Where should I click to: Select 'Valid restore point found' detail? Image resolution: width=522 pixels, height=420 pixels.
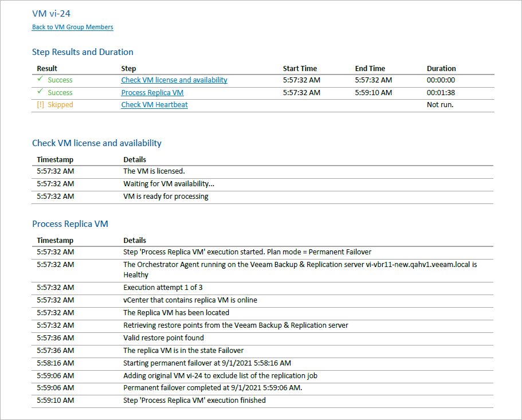coord(163,338)
